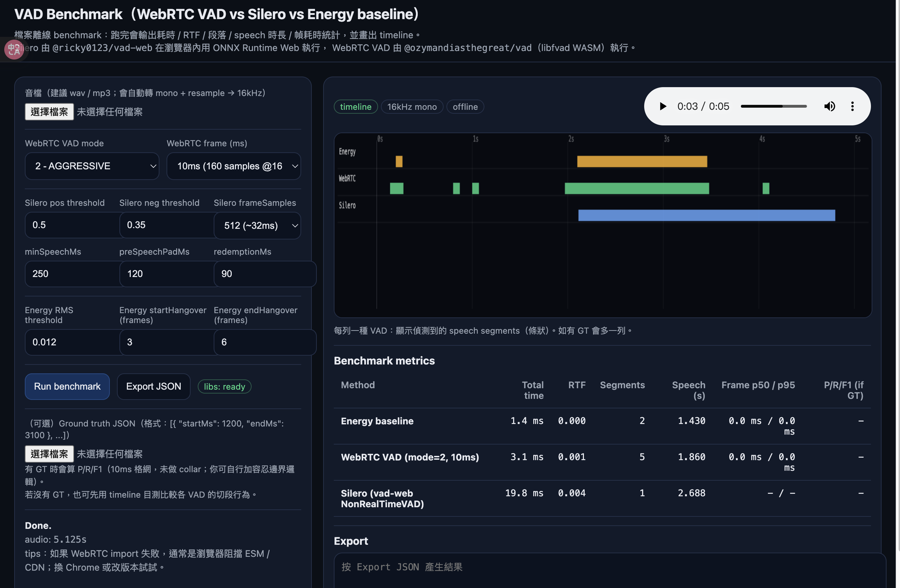This screenshot has height=588, width=900.
Task: Open WebRTC frame (ms) dropdown
Action: (233, 166)
